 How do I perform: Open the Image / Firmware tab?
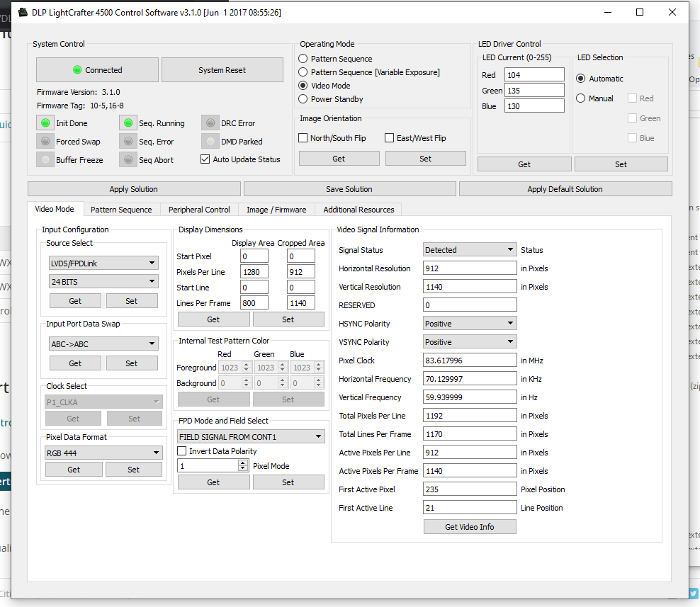(276, 210)
